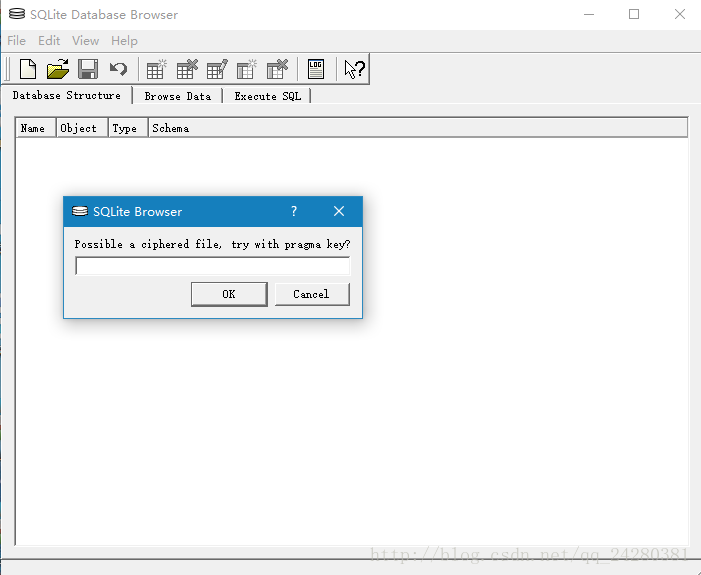Click the What's This help cursor icon
The height and width of the screenshot is (575, 701).
pos(355,69)
